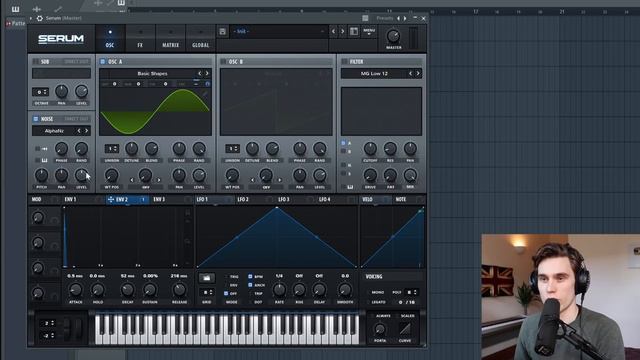Change OSC A unison voices stepper
The width and height of the screenshot is (640, 360).
[x=111, y=149]
